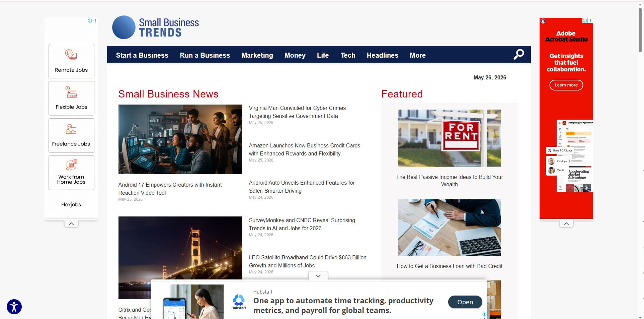Click the Hubstaff logo icon
Image resolution: width=644 pixels, height=319 pixels.
[x=239, y=302]
